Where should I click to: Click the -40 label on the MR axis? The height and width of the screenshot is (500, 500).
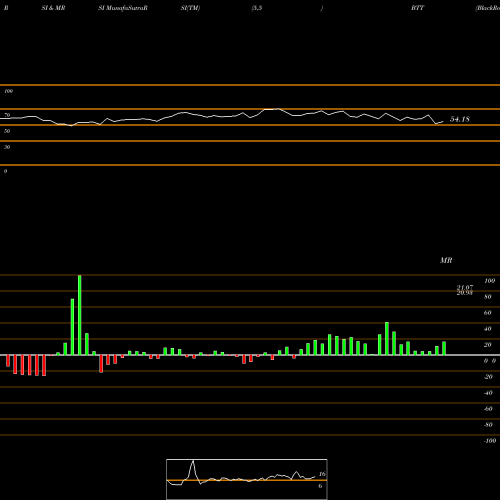[x=488, y=393]
